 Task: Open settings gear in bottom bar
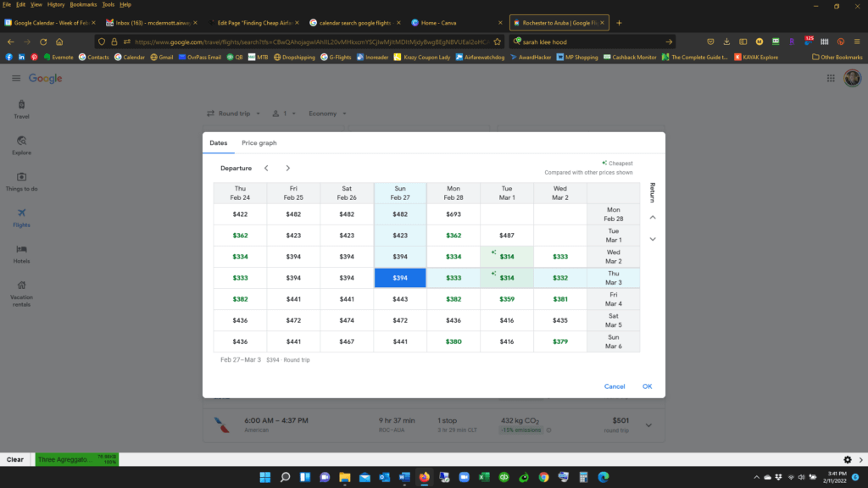(x=848, y=459)
